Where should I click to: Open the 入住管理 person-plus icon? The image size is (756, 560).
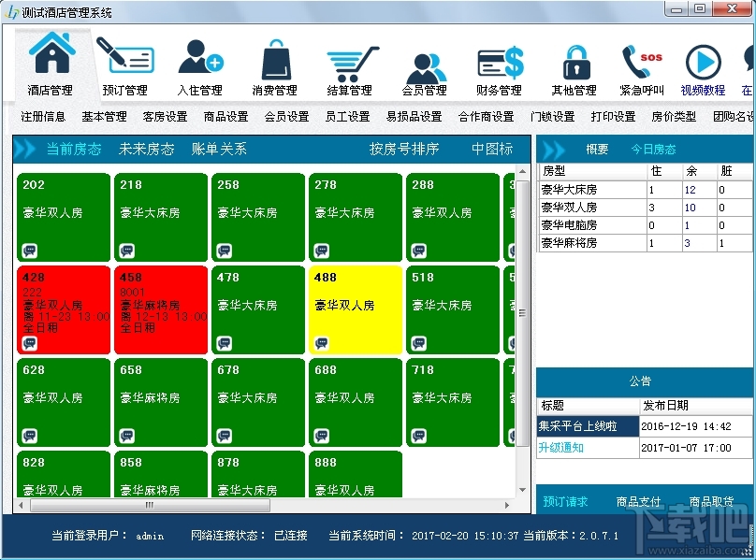pyautogui.click(x=200, y=57)
